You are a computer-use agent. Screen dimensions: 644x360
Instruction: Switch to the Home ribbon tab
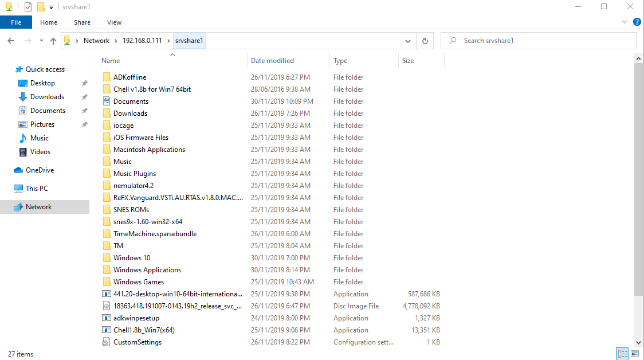(49, 22)
